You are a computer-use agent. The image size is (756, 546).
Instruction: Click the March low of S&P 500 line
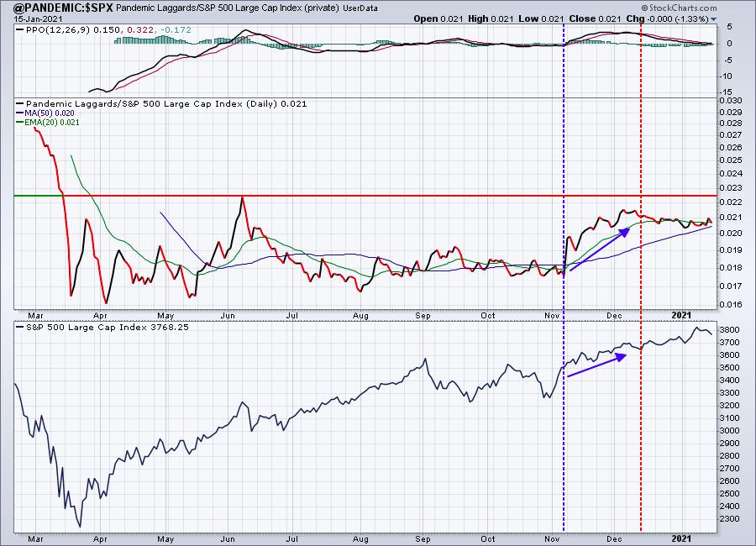[79, 526]
